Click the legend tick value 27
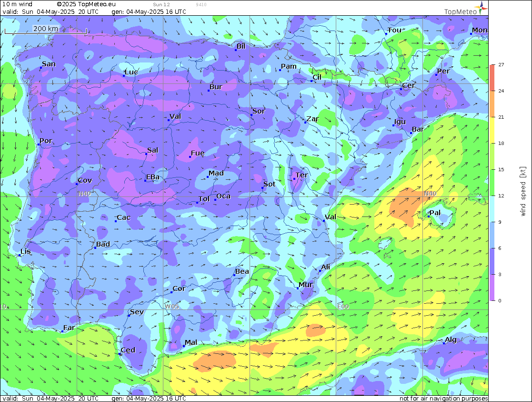Image resolution: width=532 pixels, height=402 pixels. tap(501, 64)
